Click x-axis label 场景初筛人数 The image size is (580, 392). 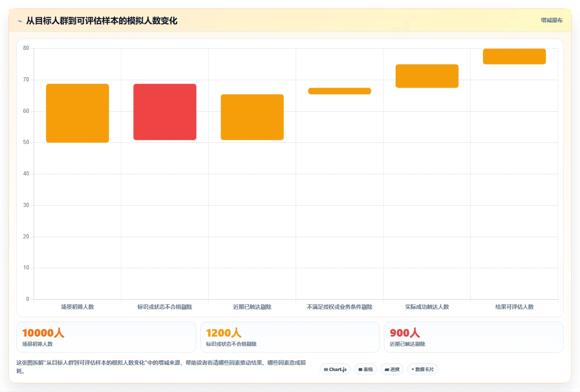(78, 307)
